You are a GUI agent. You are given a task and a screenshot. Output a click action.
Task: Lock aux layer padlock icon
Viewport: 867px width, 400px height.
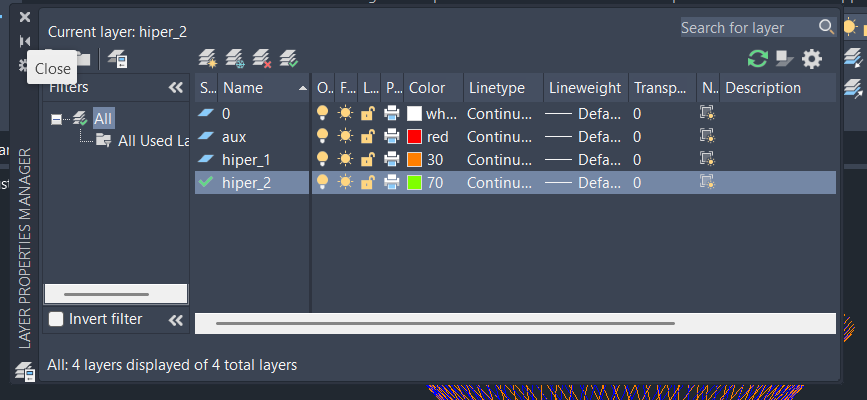click(x=368, y=136)
